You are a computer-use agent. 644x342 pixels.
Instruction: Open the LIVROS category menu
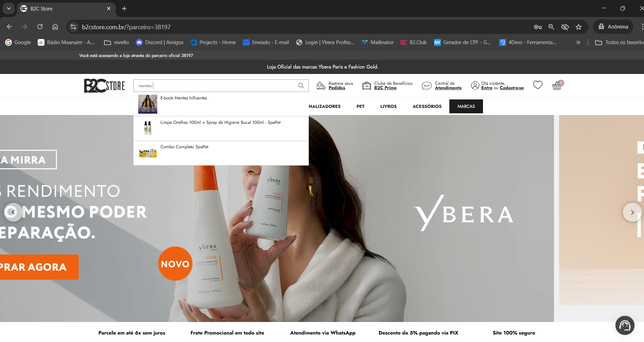(x=389, y=106)
